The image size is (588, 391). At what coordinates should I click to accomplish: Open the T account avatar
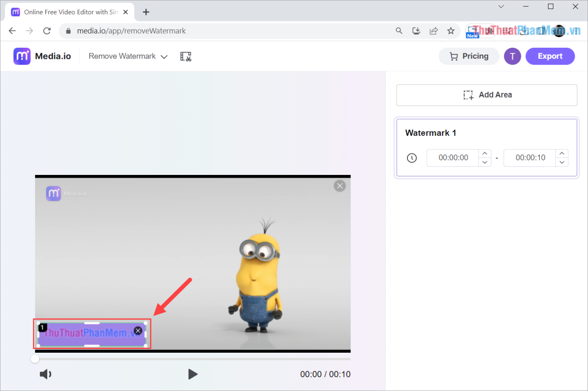(512, 56)
